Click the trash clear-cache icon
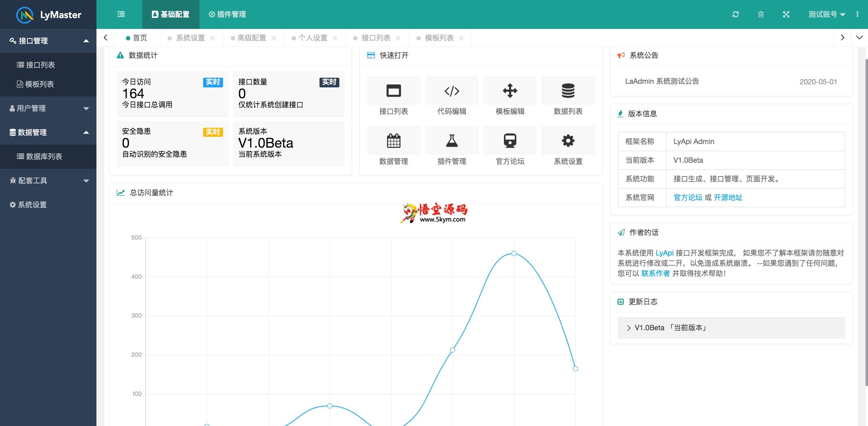This screenshot has width=868, height=426. click(x=761, y=14)
